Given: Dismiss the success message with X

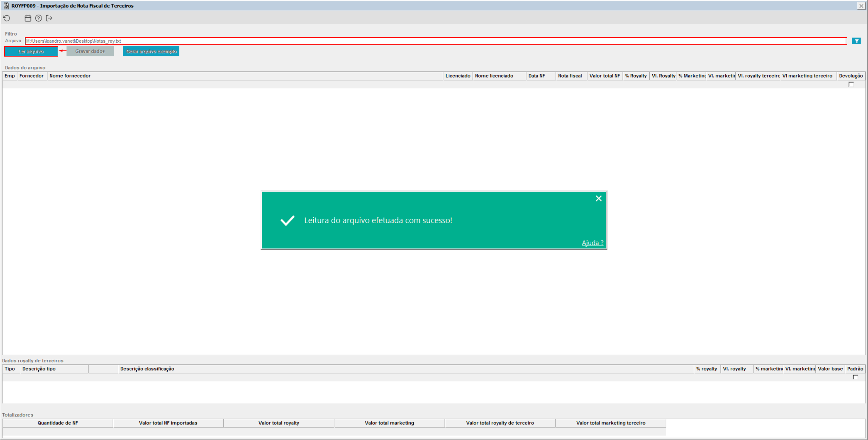Looking at the screenshot, I should (598, 198).
